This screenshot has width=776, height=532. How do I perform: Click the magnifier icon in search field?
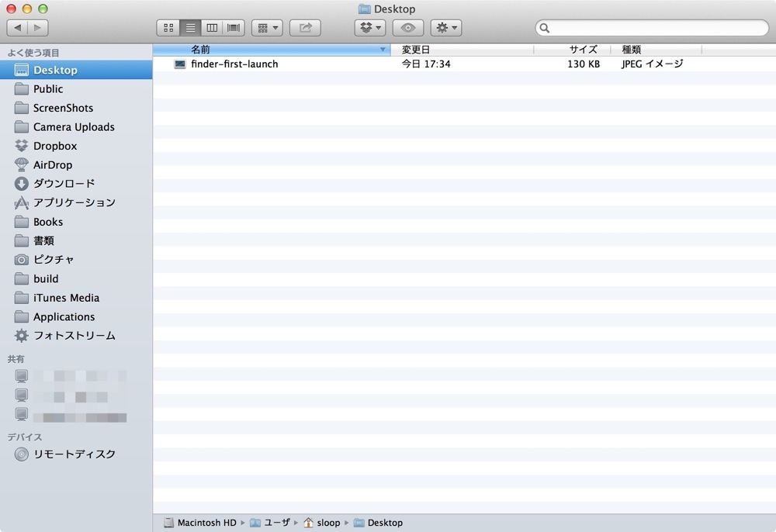coord(545,28)
